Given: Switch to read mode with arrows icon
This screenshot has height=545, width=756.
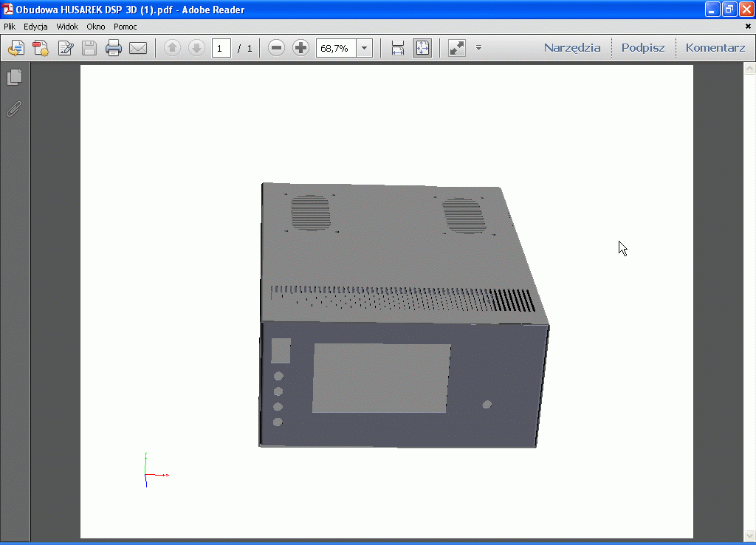Looking at the screenshot, I should point(457,49).
